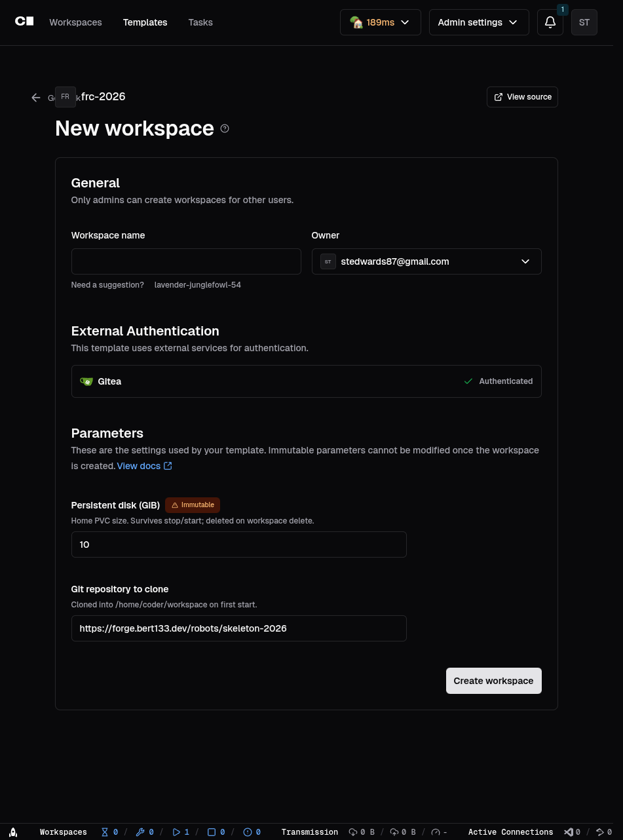Open the Workspaces nav tab
Screen dimensions: 623x840
click(x=75, y=22)
